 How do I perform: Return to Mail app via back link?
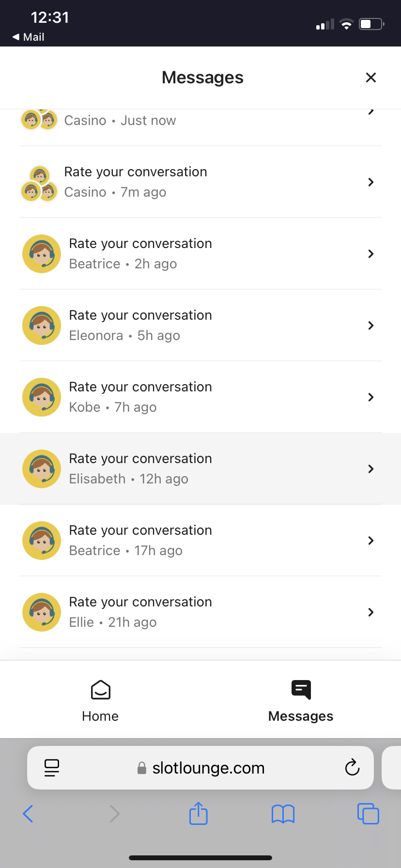tap(29, 37)
